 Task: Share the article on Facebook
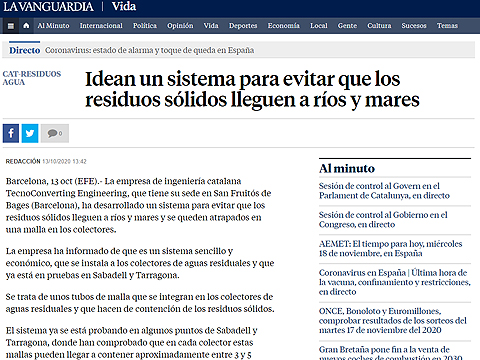[11, 133]
